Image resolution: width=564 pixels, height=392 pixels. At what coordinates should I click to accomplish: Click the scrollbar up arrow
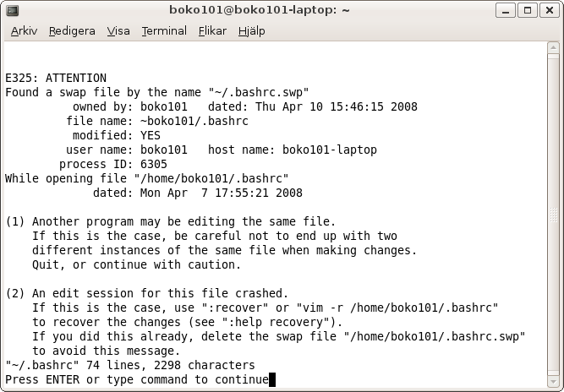[553, 47]
